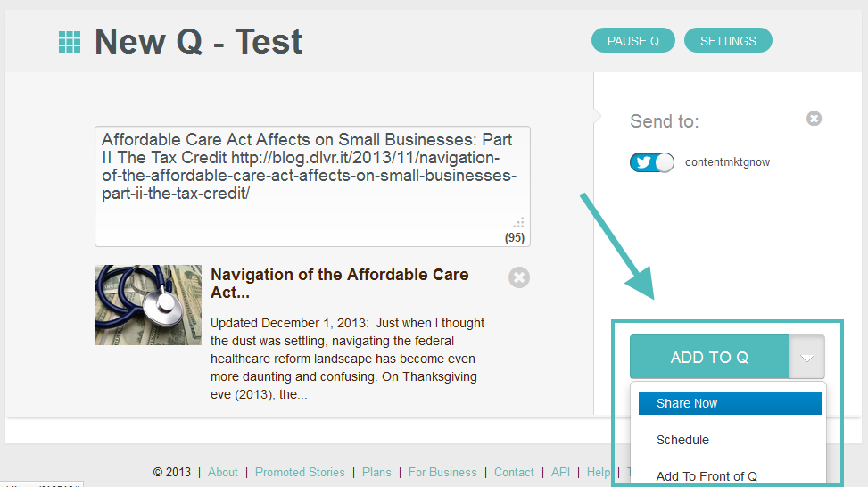Click the resize handle of message box
Screen dimensions: 868x487
pos(518,222)
